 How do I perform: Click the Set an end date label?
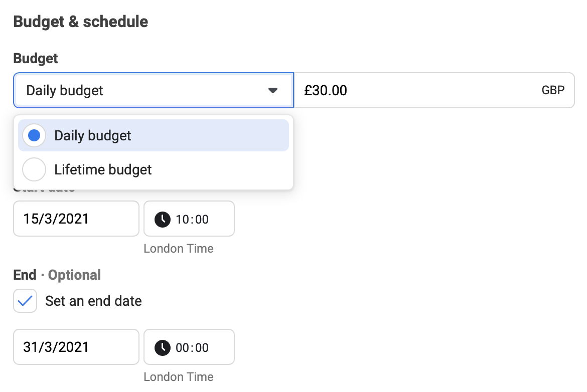[x=93, y=301]
